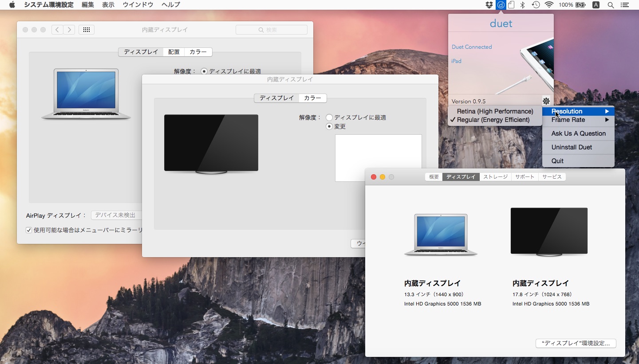Image resolution: width=639 pixels, height=364 pixels.
Task: Click the 'Duet Connected' status text
Action: pyautogui.click(x=472, y=47)
